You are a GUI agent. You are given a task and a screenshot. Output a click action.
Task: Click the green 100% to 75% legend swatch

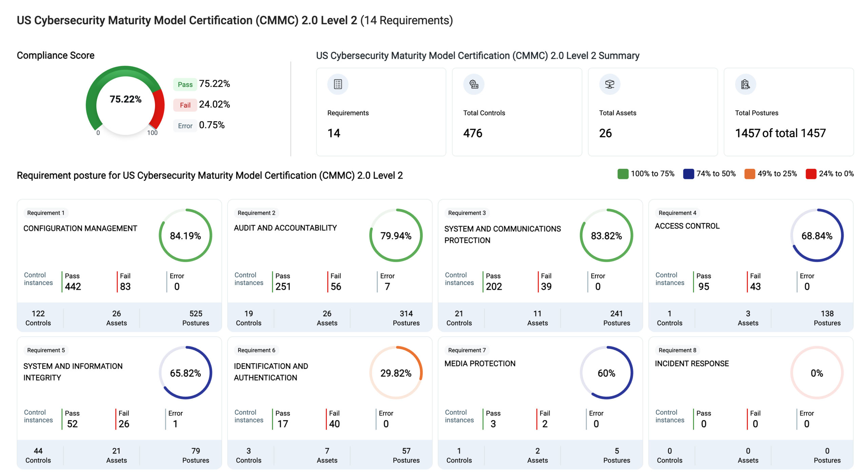623,174
